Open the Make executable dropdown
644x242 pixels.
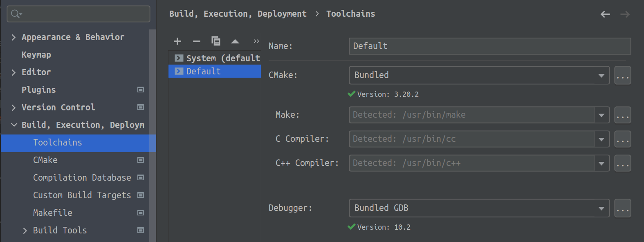point(601,115)
